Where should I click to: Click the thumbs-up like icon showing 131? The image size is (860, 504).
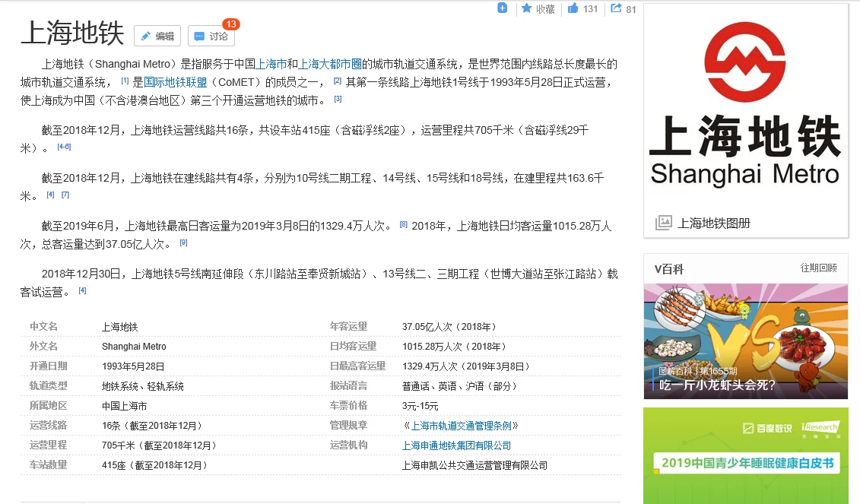573,8
